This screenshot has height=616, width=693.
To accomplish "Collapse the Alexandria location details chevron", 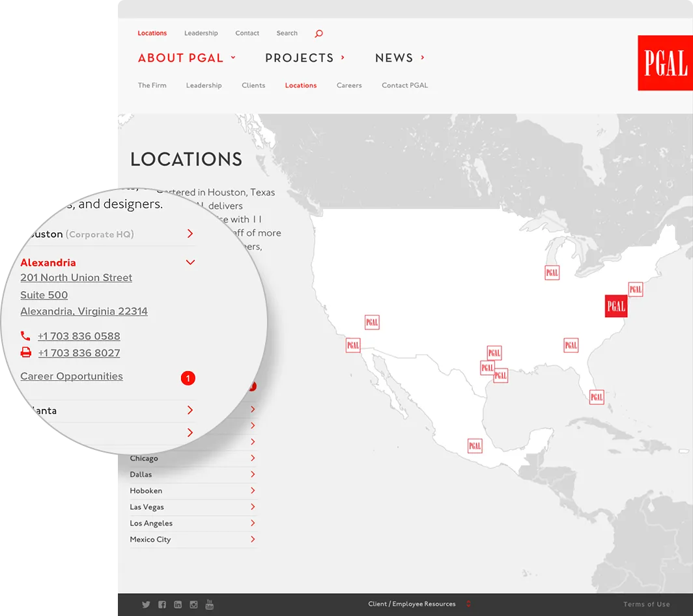I will (190, 262).
